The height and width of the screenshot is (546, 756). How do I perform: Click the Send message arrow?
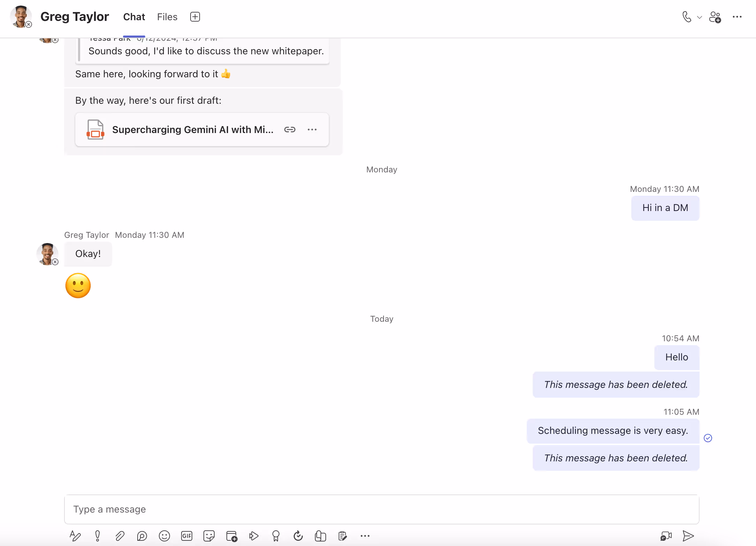tap(688, 536)
